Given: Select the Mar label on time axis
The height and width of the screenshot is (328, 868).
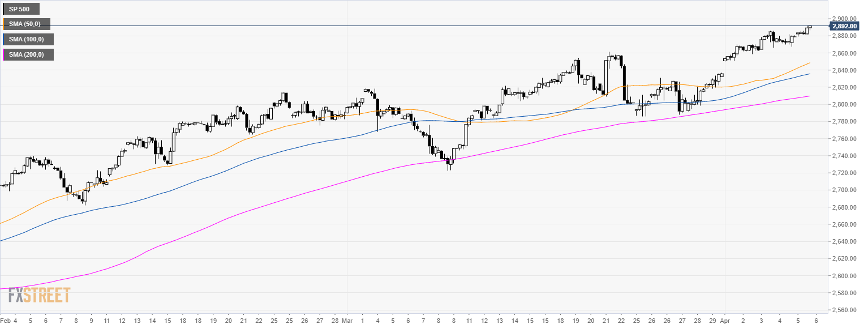Looking at the screenshot, I should tap(347, 321).
